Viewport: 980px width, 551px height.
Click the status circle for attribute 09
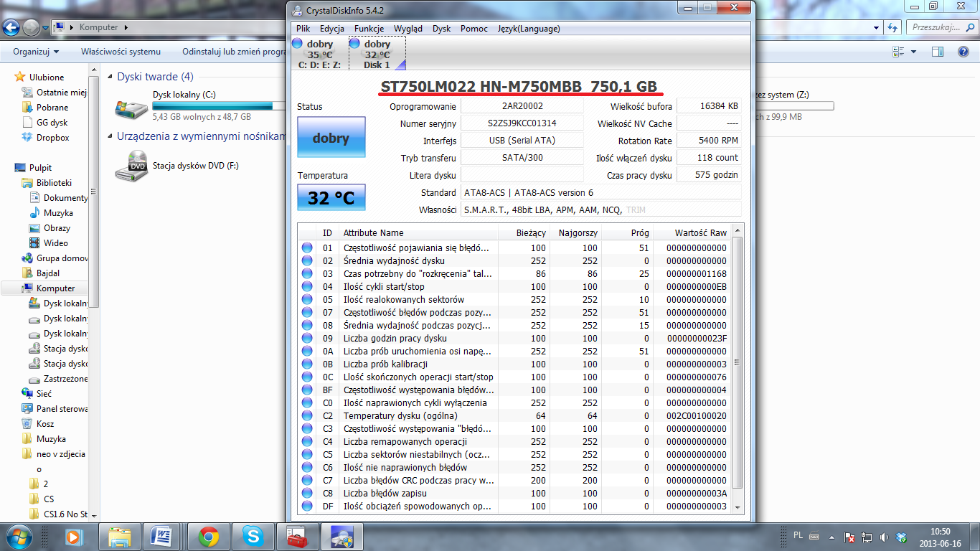click(x=307, y=338)
